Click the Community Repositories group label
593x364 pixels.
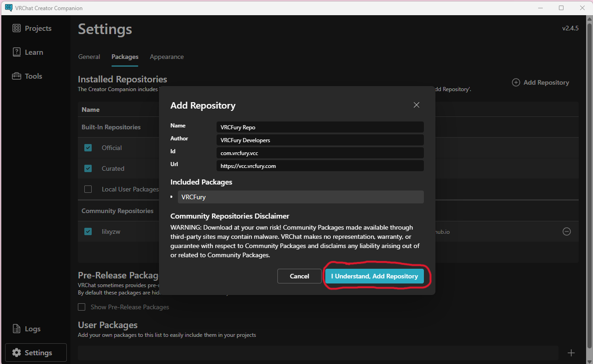[117, 211]
